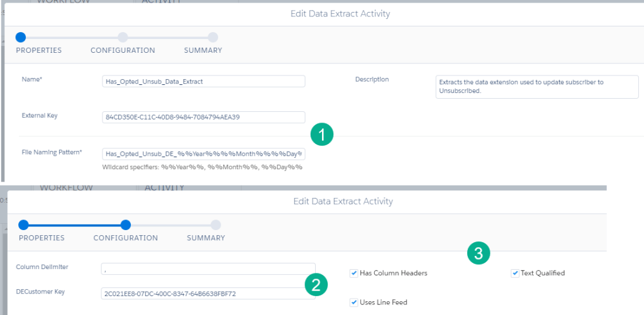Jump to SUMMARY step circle in upper dialog
Image resolution: width=644 pixels, height=315 pixels.
point(213,37)
